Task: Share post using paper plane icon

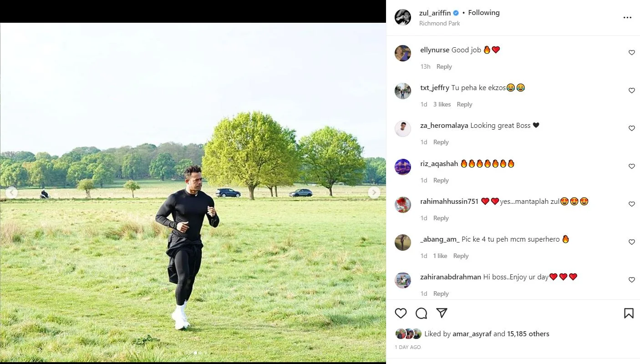Action: click(442, 313)
